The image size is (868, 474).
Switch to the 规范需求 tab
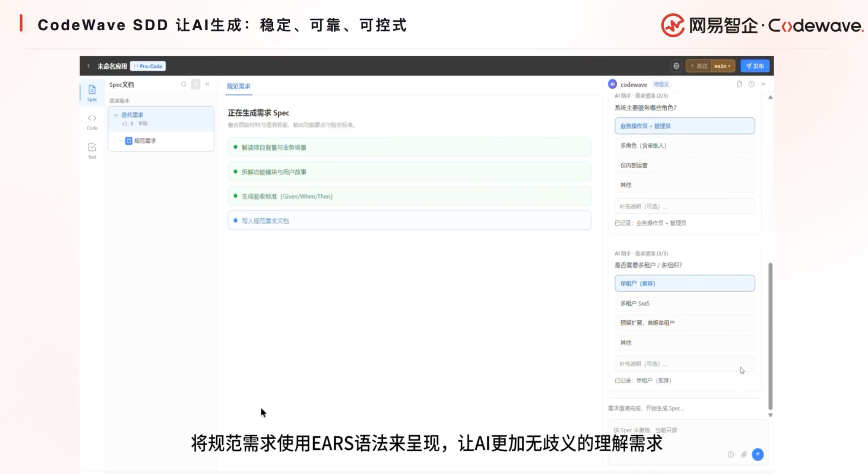point(238,86)
